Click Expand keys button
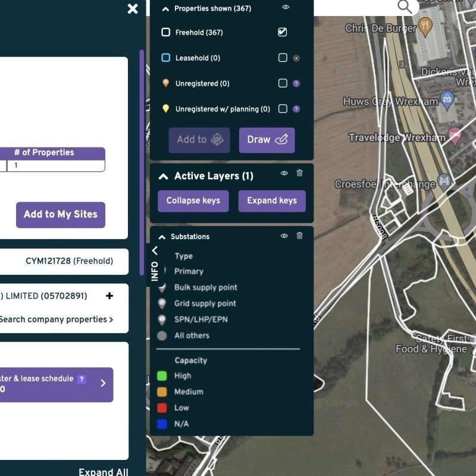This screenshot has height=476, width=476. pyautogui.click(x=272, y=201)
